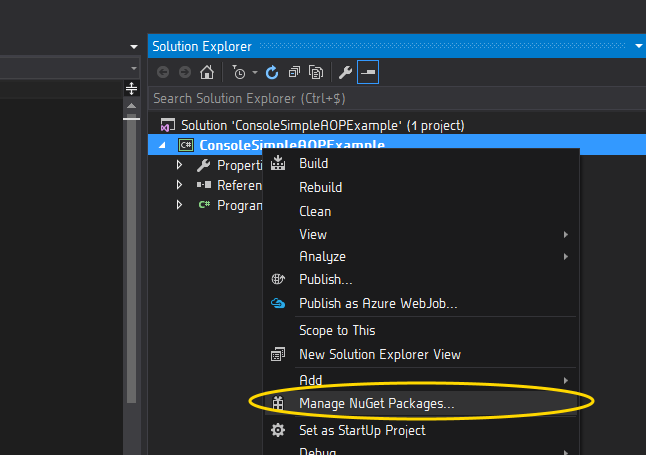
Task: Click the Publish globe icon
Action: [278, 279]
